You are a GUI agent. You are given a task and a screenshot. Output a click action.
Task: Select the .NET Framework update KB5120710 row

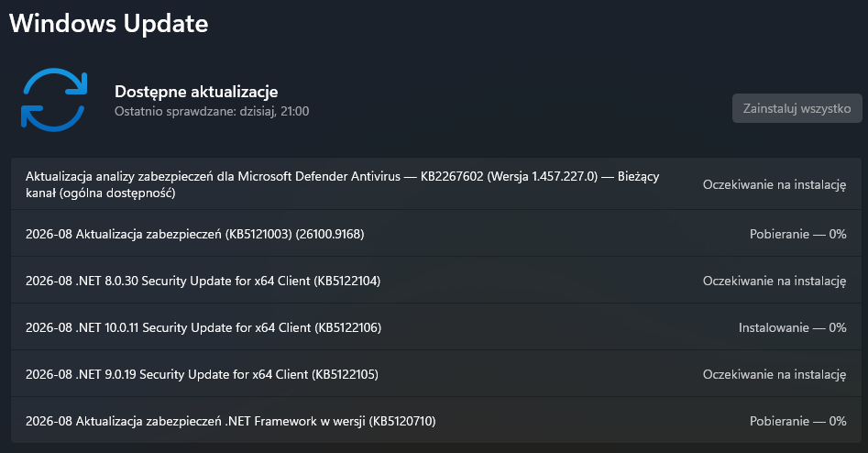436,420
